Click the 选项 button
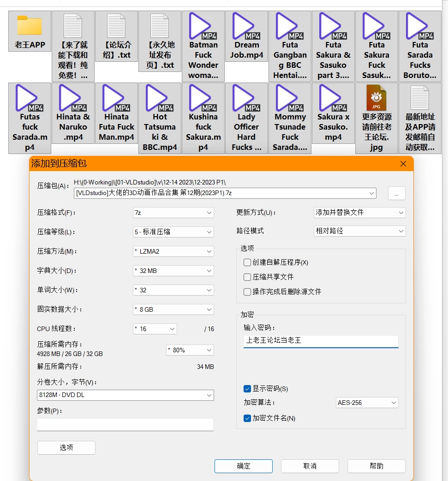The image size is (448, 481). click(x=66, y=447)
